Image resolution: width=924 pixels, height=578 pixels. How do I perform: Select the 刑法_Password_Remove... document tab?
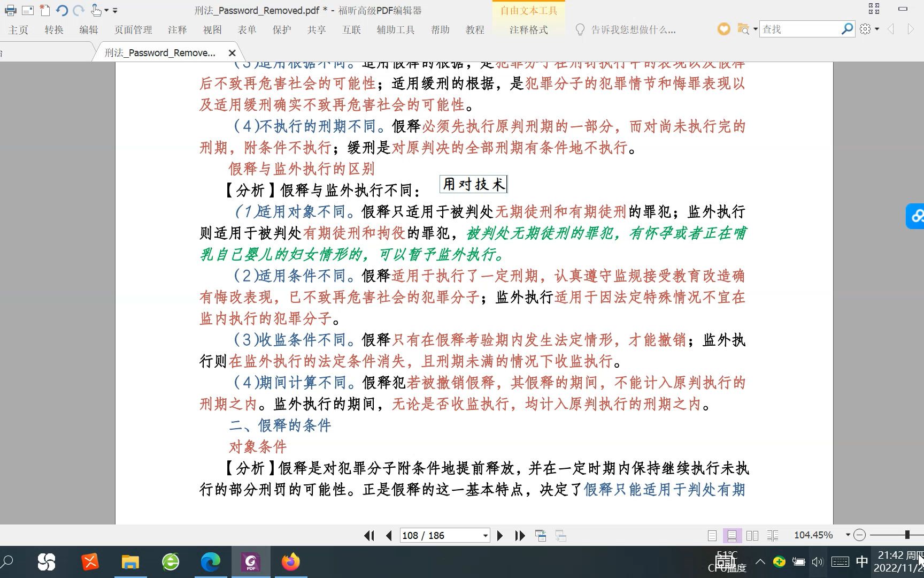click(x=159, y=52)
